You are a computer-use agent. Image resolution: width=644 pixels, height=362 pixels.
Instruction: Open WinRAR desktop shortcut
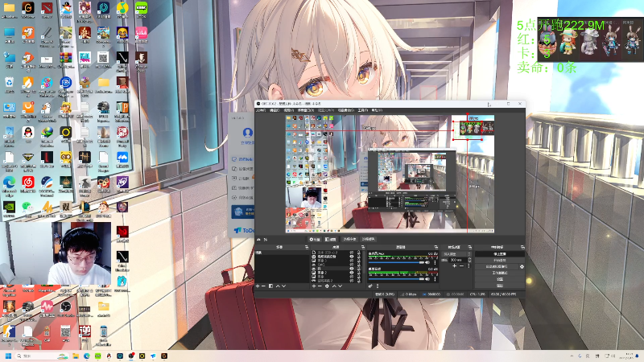tap(66, 60)
